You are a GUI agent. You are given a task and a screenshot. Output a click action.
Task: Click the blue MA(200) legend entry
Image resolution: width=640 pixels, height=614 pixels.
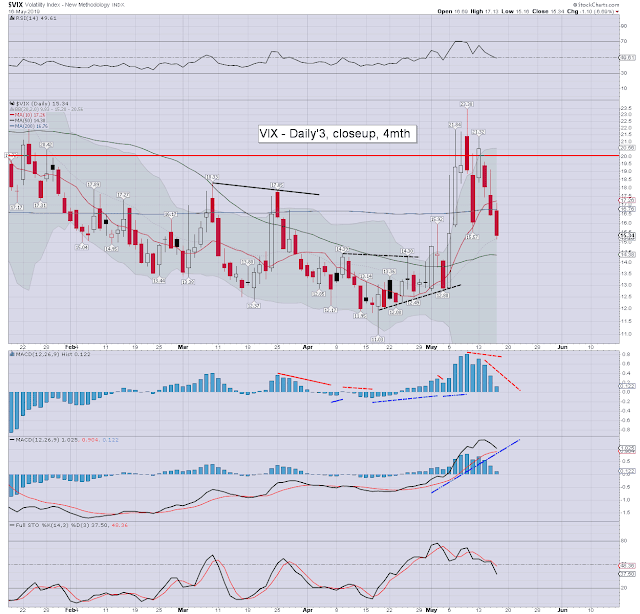(29, 126)
